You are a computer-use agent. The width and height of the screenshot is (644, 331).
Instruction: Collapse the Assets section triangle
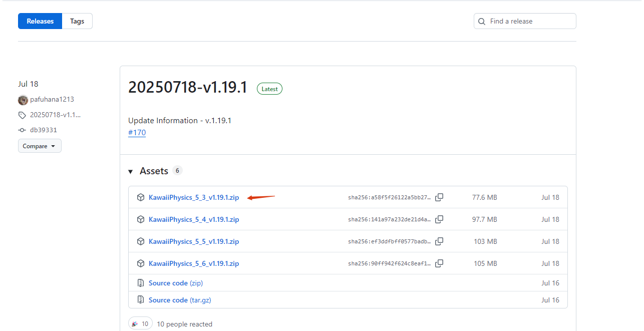click(131, 172)
